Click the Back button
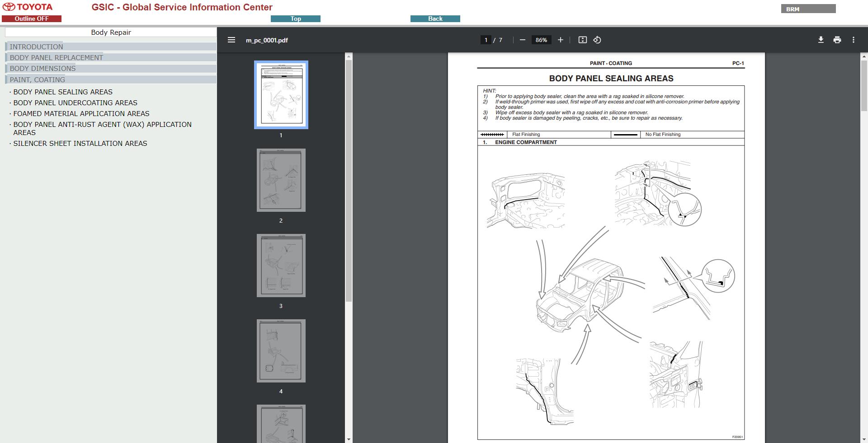 435,19
